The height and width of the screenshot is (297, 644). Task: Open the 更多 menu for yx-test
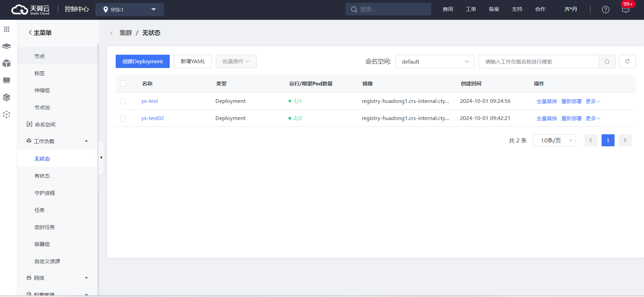(593, 101)
